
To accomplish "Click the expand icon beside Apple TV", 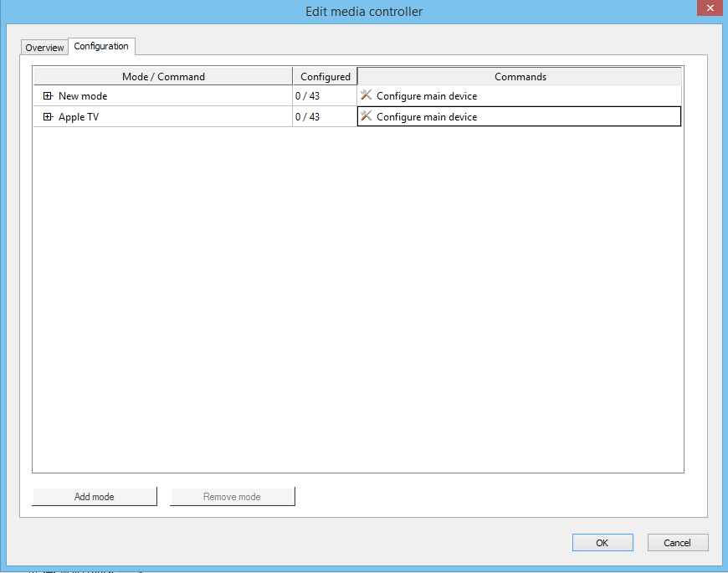I will pyautogui.click(x=48, y=116).
